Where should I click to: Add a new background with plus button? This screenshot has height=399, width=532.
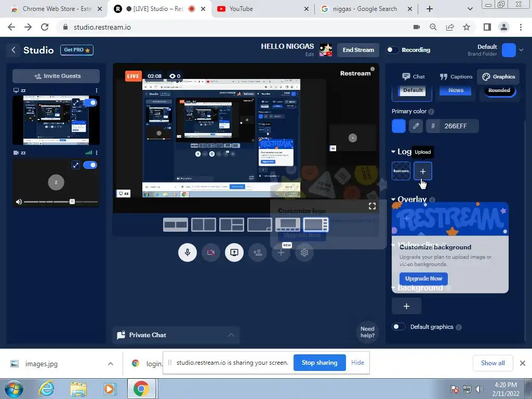click(406, 307)
